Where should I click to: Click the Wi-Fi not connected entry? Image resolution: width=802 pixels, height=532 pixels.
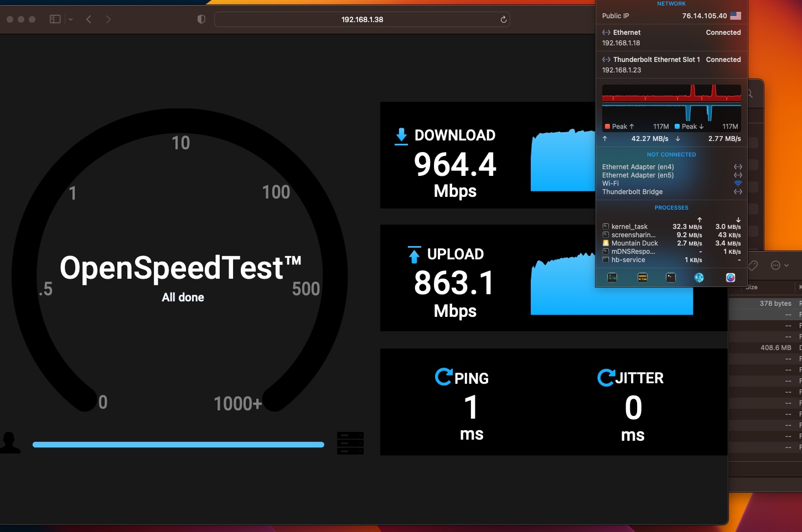(671, 184)
